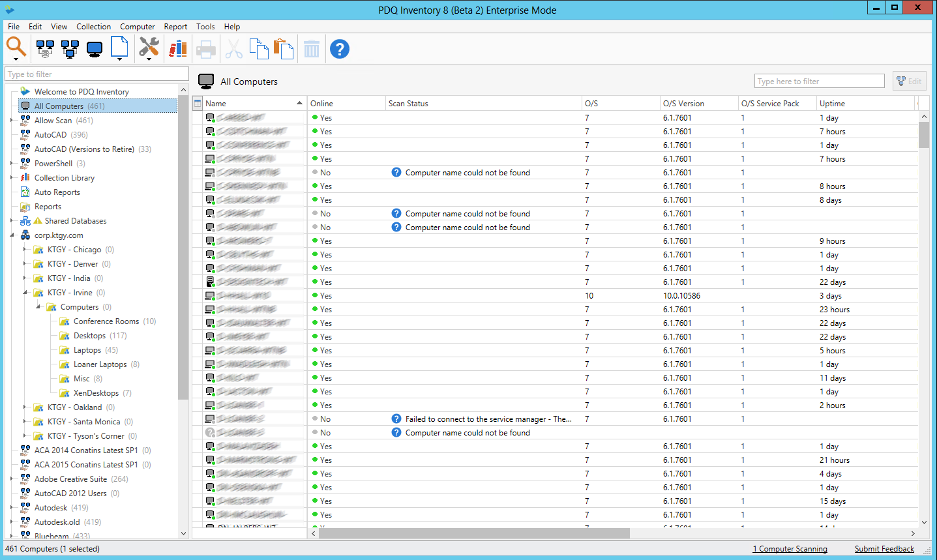Sort computers by the Name column header

(215, 102)
